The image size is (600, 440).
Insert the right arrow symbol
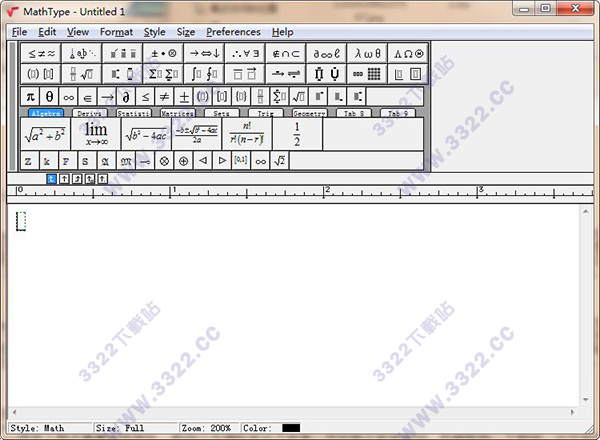(107, 97)
